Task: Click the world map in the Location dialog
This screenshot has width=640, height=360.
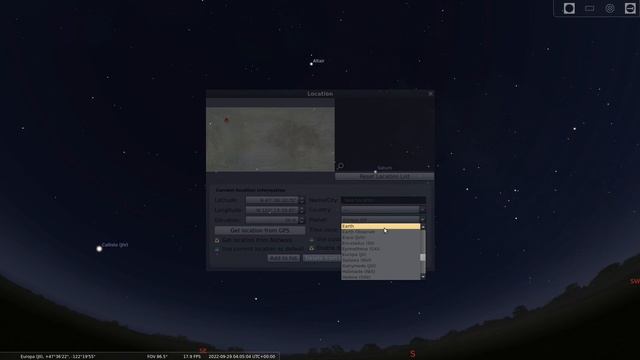Action: (270, 139)
